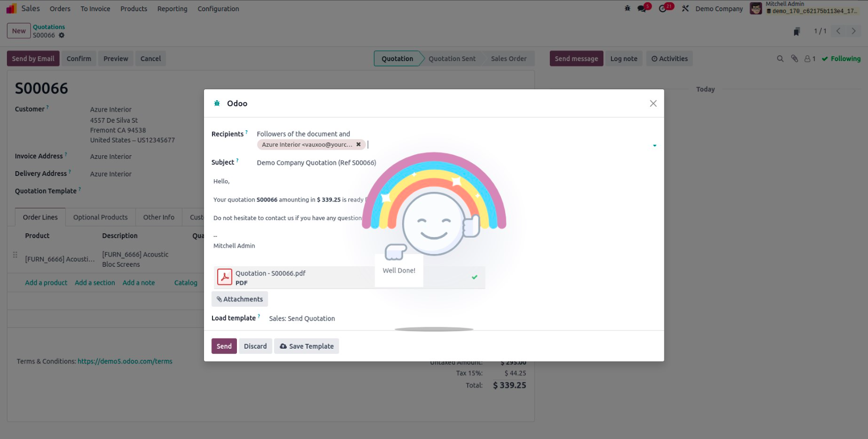Viewport: 868px width, 439px height.
Task: Click the Confirm button
Action: 79,58
